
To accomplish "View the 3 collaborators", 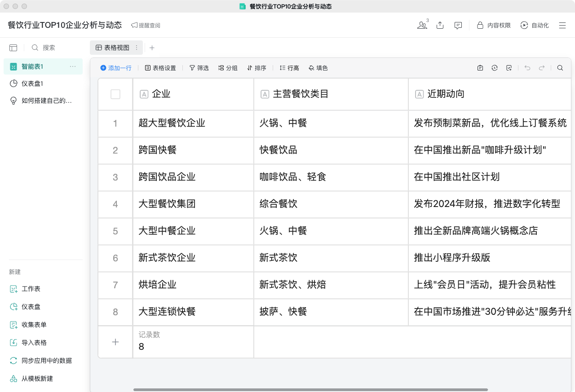I will 421,26.
